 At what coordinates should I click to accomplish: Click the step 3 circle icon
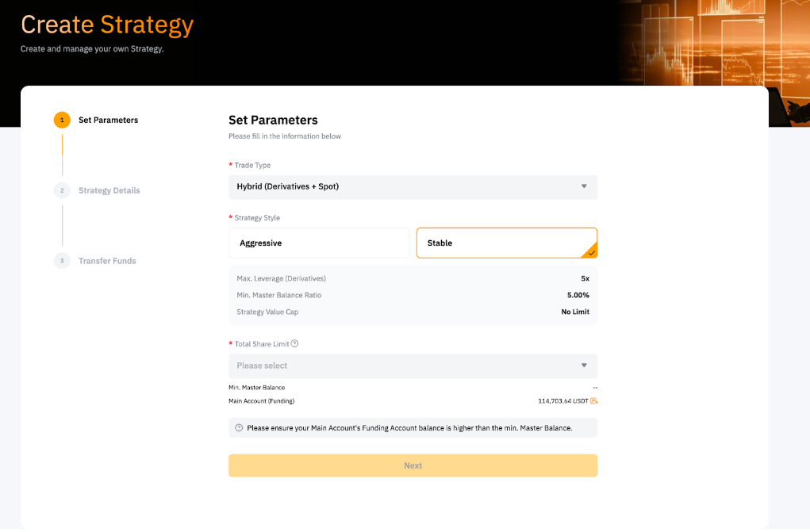62,261
